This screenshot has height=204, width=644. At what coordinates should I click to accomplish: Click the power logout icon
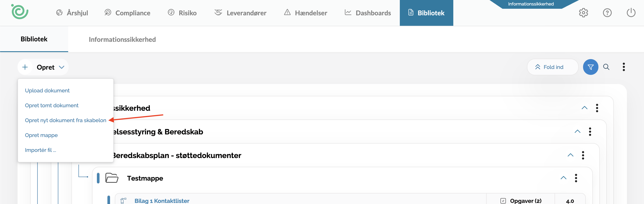pos(631,13)
